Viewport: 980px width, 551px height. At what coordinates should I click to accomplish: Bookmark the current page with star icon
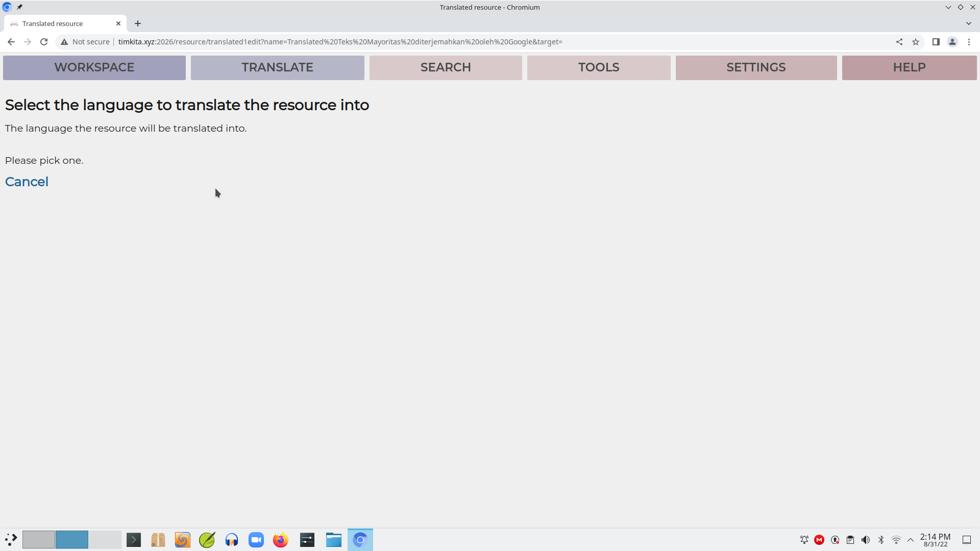coord(916,42)
